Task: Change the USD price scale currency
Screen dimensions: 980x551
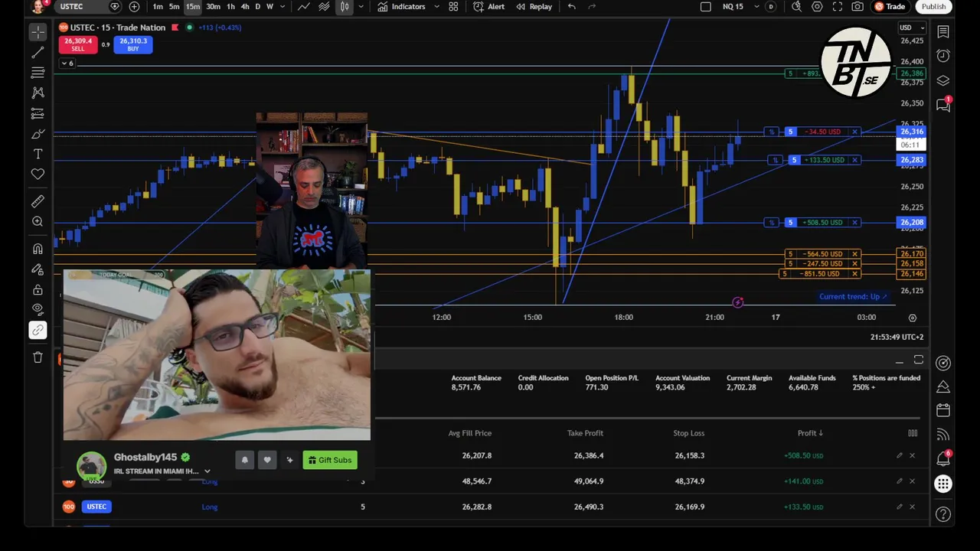Action: [910, 28]
